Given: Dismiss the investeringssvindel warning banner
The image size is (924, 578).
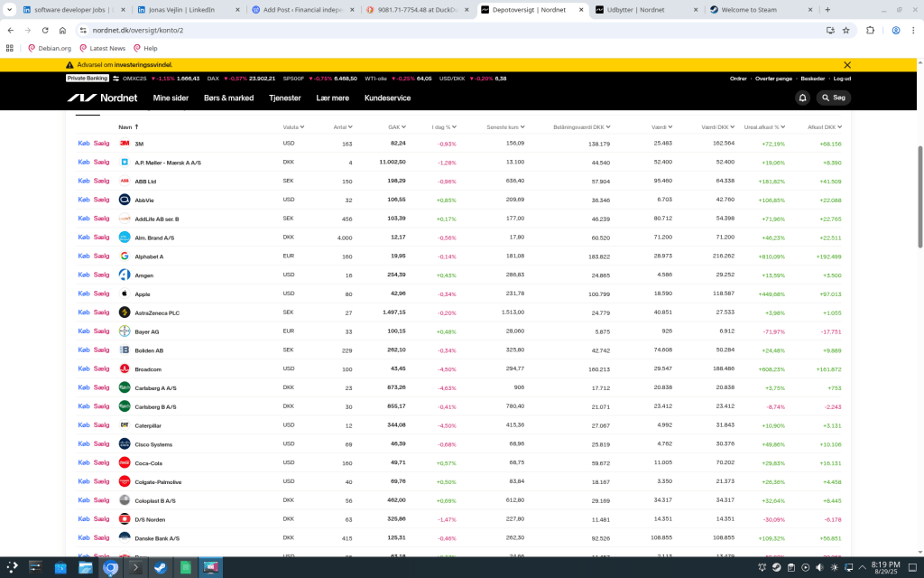Looking at the screenshot, I should click(846, 65).
